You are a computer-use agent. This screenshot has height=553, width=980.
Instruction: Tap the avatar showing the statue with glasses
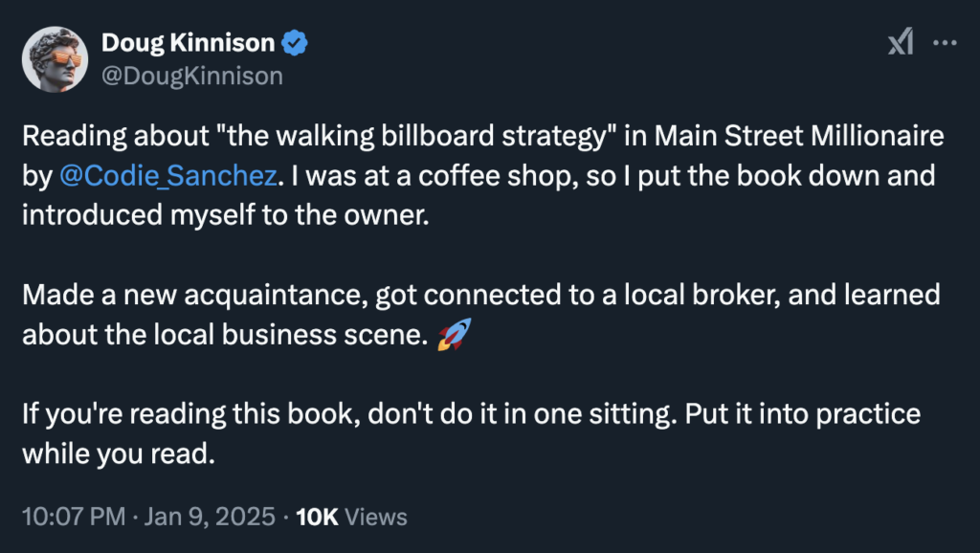click(56, 58)
